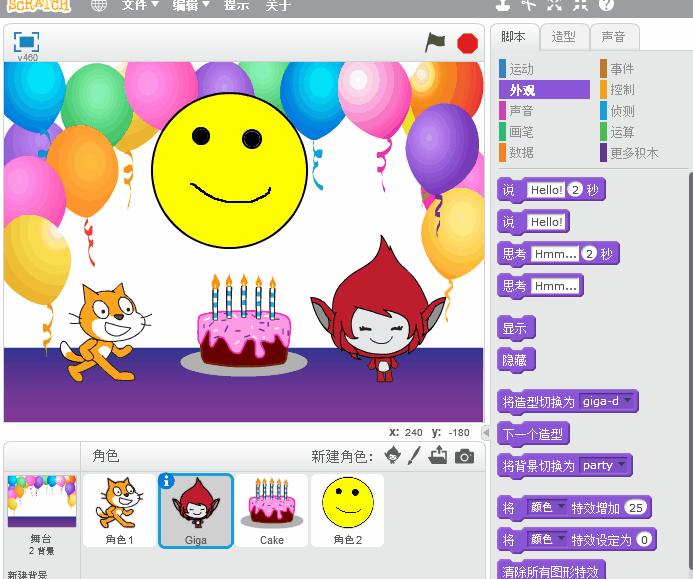The height and width of the screenshot is (579, 693).
Task: Select the shrink sprite tool
Action: click(x=580, y=4)
